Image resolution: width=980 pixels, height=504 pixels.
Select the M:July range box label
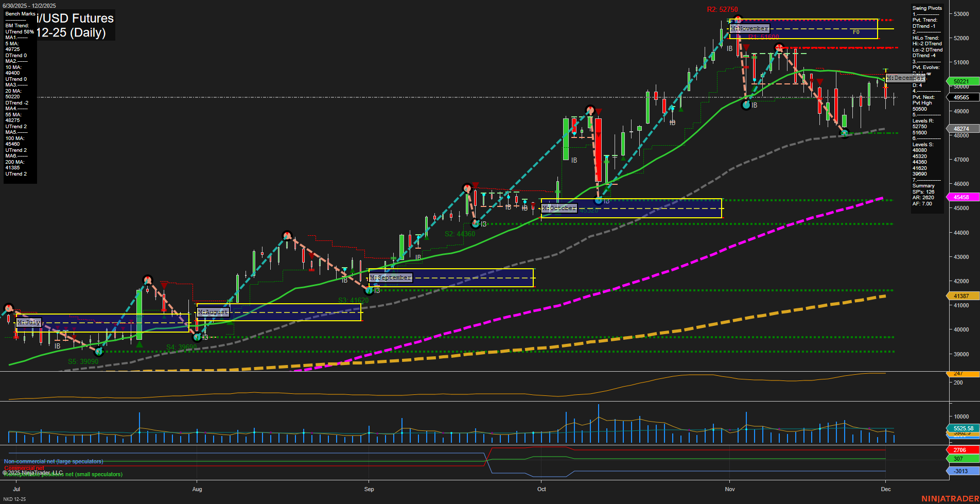click(x=29, y=322)
